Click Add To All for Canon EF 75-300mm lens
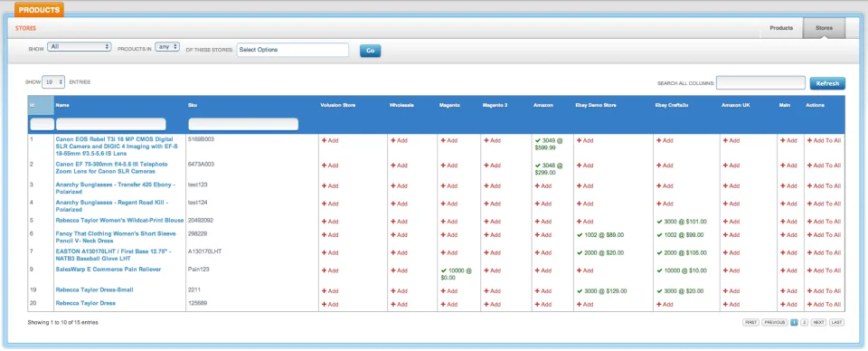Viewport: 868px width, 351px height. (x=824, y=166)
